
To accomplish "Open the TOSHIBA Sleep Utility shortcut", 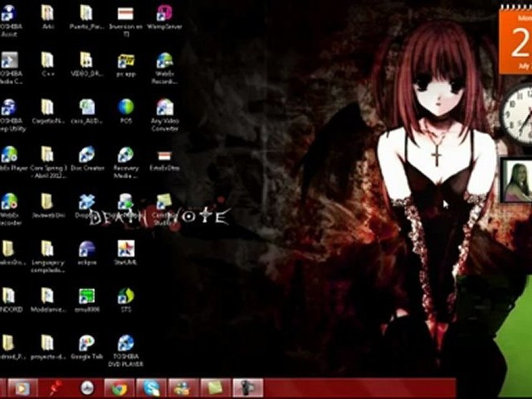I will tap(11, 115).
